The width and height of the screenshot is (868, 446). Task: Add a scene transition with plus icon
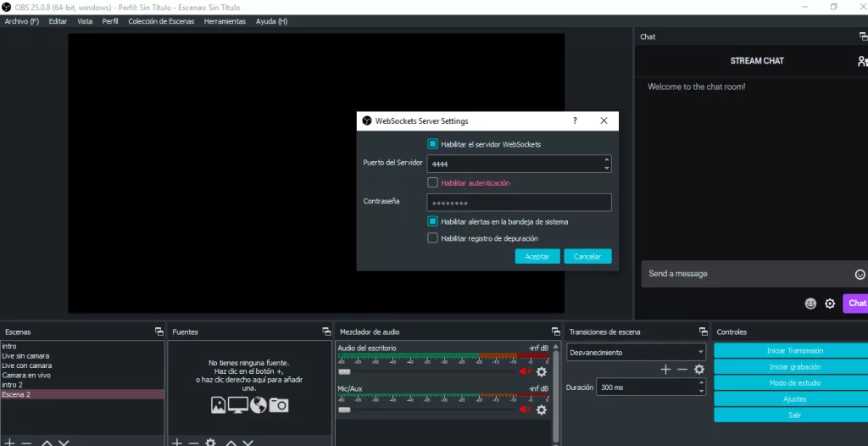click(666, 370)
